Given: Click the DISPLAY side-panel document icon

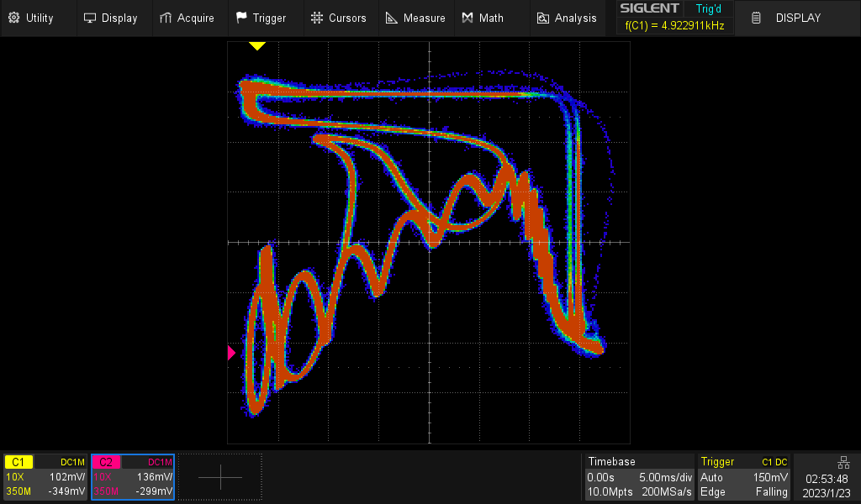Looking at the screenshot, I should (757, 18).
